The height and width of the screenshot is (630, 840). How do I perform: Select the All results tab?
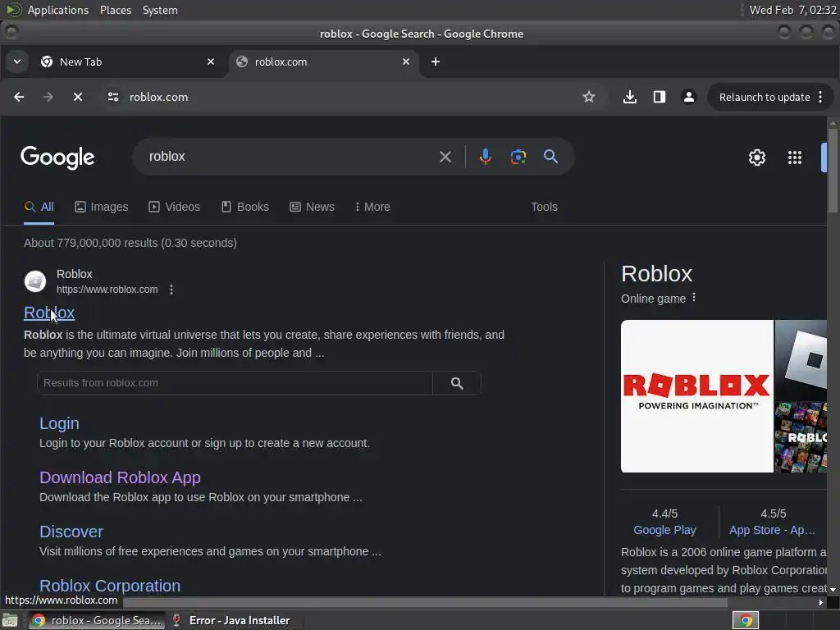tap(39, 207)
